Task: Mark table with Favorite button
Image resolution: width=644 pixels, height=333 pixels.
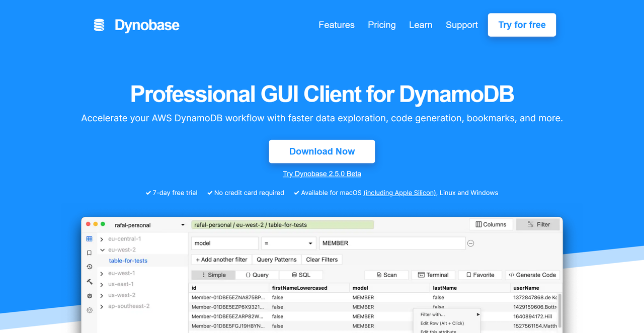Action: (480, 275)
